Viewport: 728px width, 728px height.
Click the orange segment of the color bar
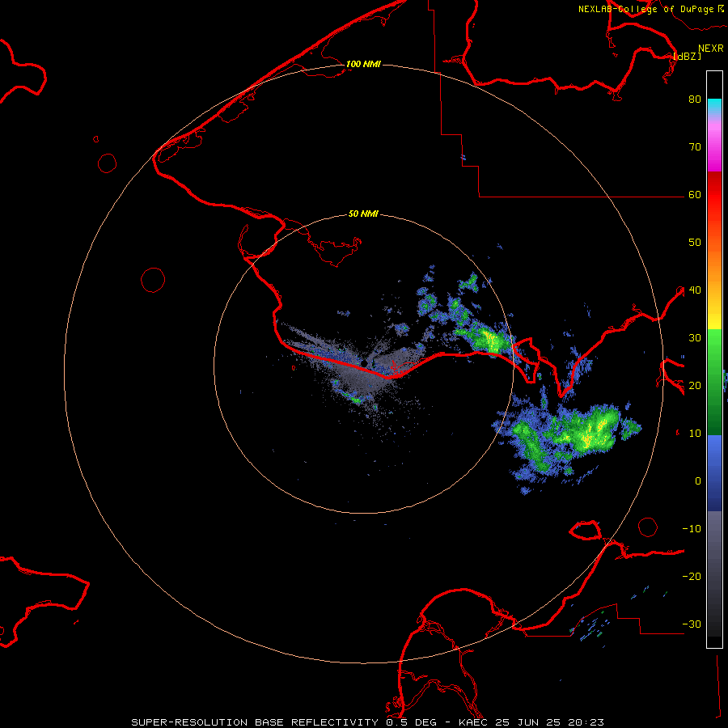point(714,262)
